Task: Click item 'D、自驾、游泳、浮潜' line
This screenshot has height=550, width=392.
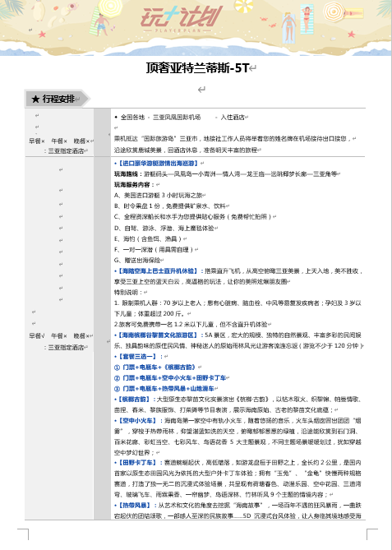Action: 164,228
